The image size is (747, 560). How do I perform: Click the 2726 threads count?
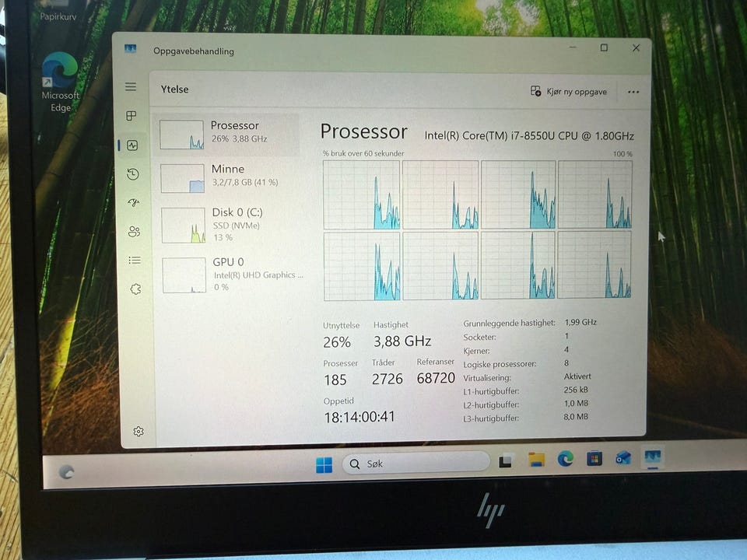[388, 379]
